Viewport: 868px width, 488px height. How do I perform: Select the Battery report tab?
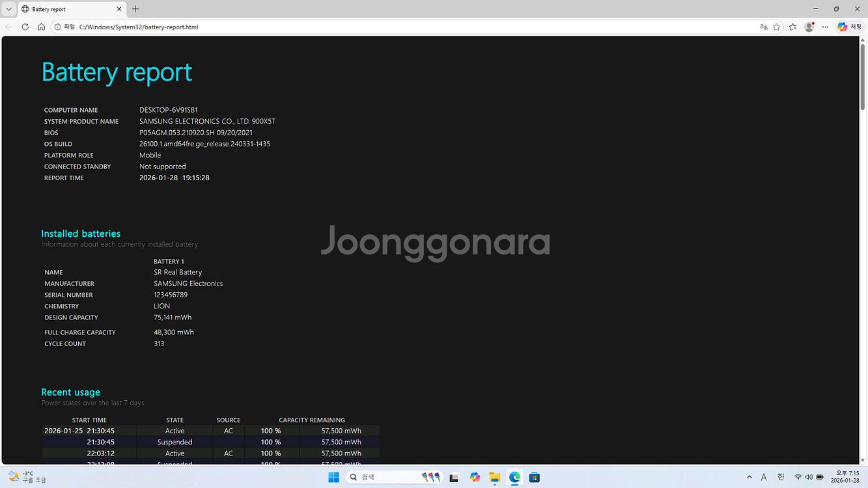point(65,9)
